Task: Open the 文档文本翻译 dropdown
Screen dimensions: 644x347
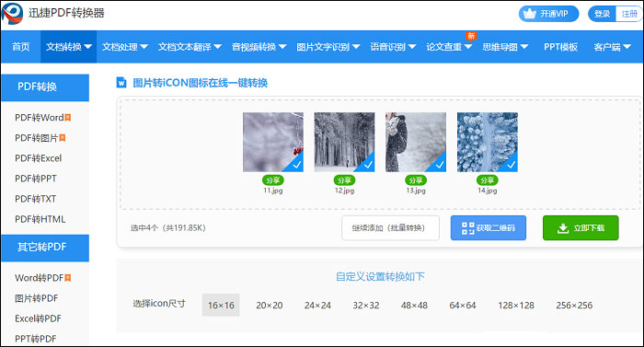Action: click(190, 47)
